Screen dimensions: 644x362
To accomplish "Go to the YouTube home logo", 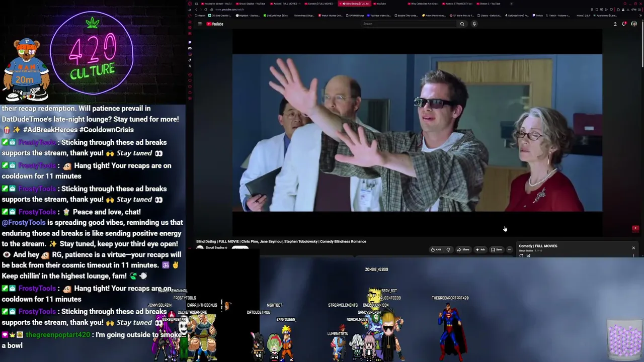I will click(x=215, y=24).
